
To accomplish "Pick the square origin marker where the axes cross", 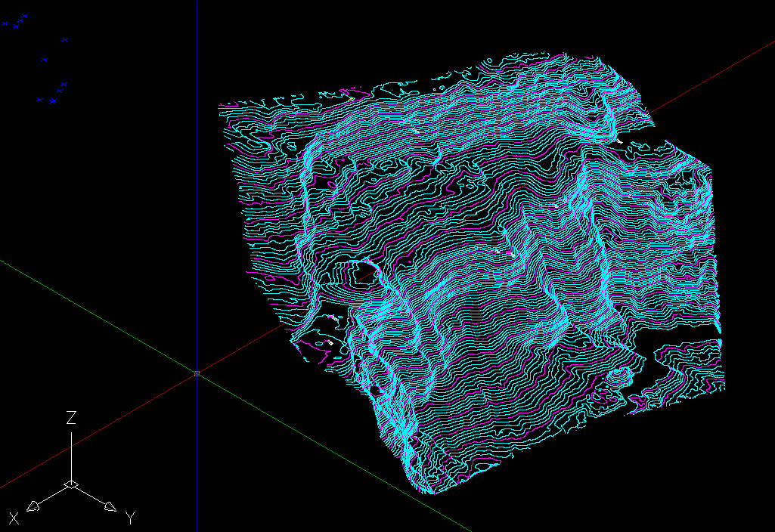I will click(x=197, y=373).
